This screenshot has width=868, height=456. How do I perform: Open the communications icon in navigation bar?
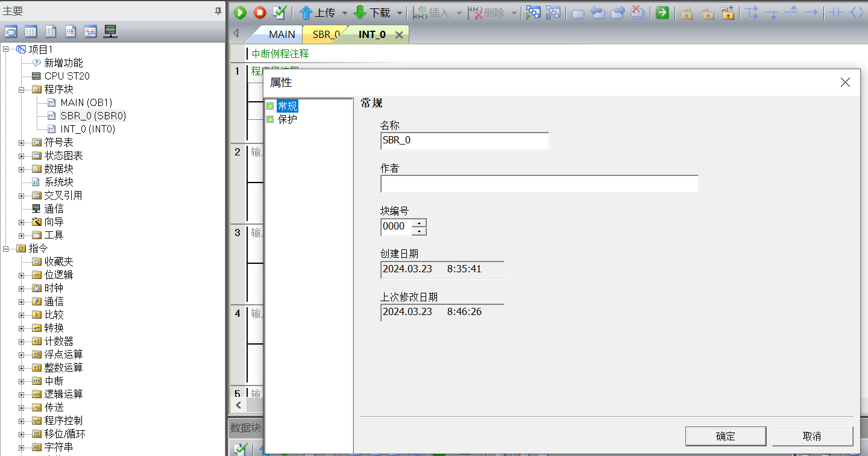pos(110,31)
